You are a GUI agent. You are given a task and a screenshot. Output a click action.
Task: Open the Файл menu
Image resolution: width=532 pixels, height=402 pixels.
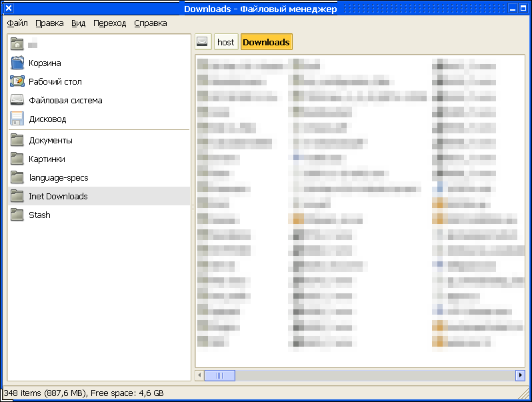coord(17,23)
